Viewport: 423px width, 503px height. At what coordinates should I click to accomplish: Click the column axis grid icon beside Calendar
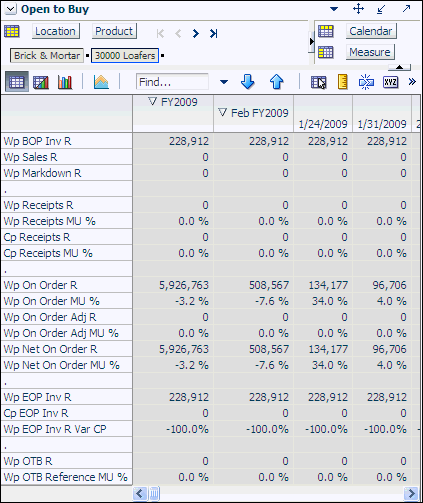[325, 31]
